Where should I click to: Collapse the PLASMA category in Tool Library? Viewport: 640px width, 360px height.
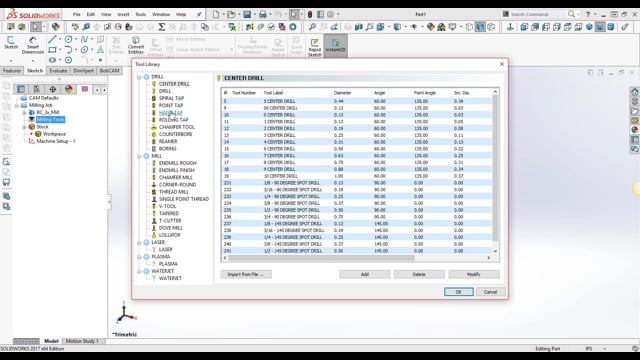click(139, 257)
